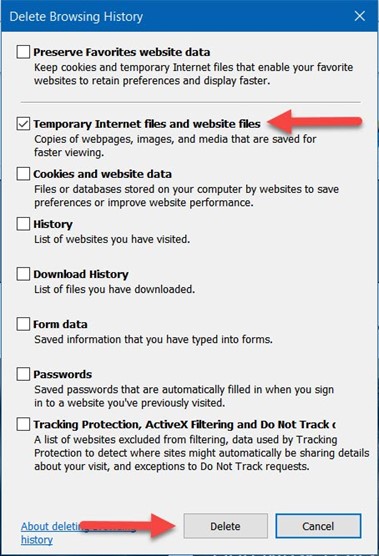Cancel the Delete Browsing History dialog
Image resolution: width=379 pixels, height=556 pixels.
[318, 526]
